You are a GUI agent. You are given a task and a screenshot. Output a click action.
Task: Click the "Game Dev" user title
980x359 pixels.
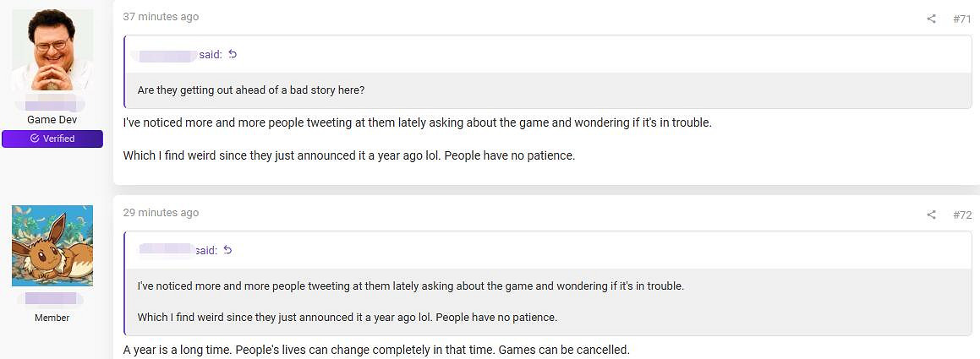pos(52,120)
